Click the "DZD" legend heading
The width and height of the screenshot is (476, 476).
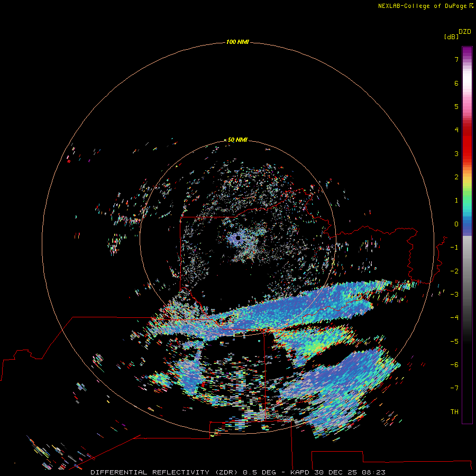click(x=465, y=32)
